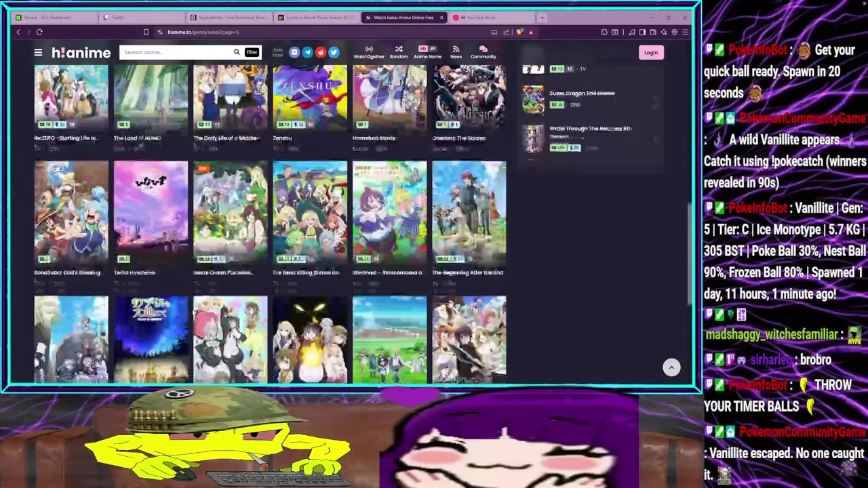Go back in the browser

(18, 32)
